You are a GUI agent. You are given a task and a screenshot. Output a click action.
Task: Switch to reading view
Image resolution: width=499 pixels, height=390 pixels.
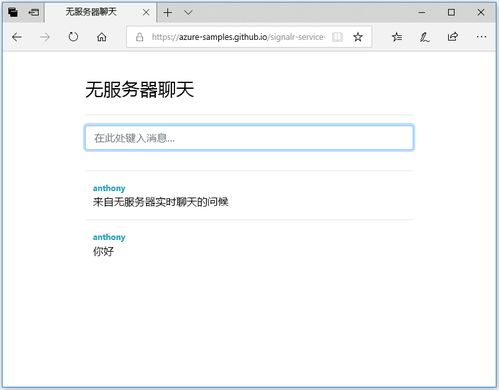pos(337,37)
